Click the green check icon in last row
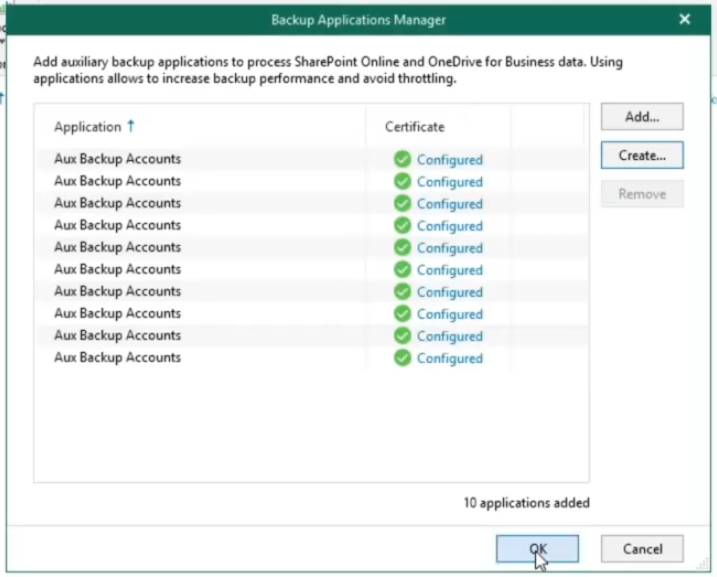This screenshot has height=577, width=717. coord(402,358)
